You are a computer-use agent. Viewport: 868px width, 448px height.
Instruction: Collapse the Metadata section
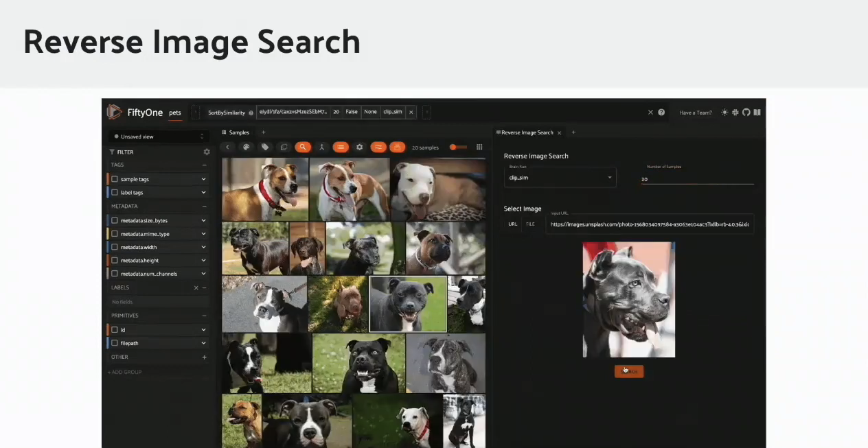pos(205,206)
